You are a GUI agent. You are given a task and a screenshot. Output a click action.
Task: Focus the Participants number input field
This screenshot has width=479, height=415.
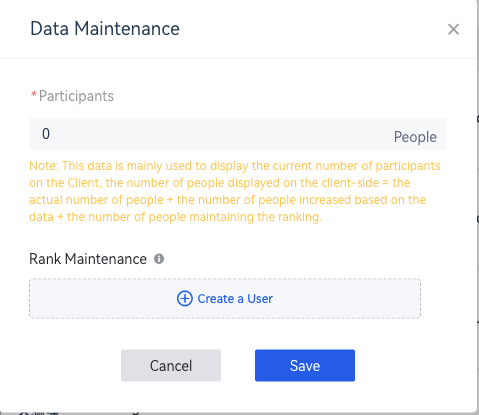238,134
